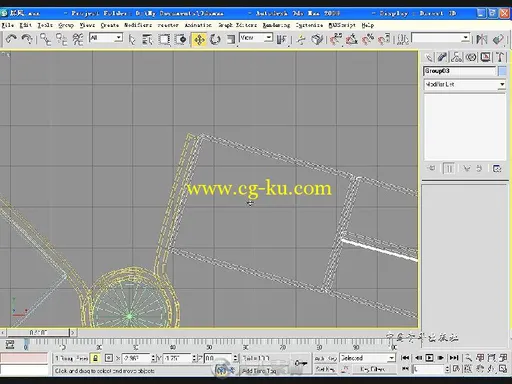Open the File menu
Viewport: 512px width, 384px height.
click(x=7, y=25)
